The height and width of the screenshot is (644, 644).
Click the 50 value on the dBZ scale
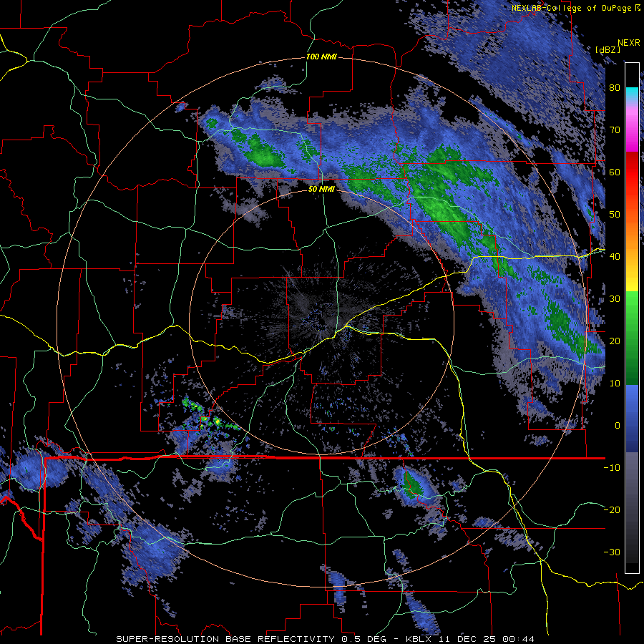(x=615, y=215)
